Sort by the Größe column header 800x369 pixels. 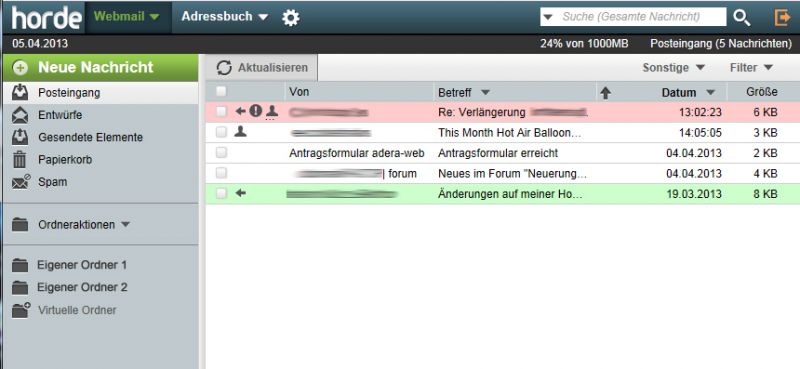point(762,92)
